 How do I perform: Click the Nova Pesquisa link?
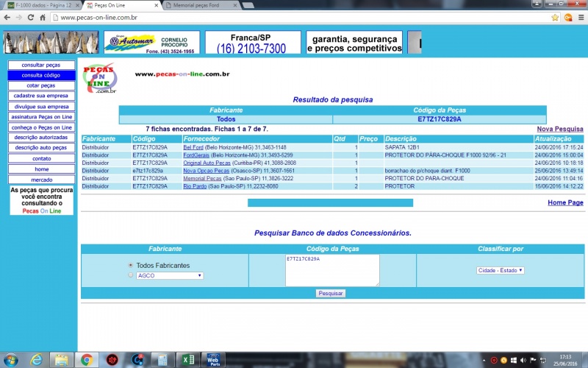point(560,129)
